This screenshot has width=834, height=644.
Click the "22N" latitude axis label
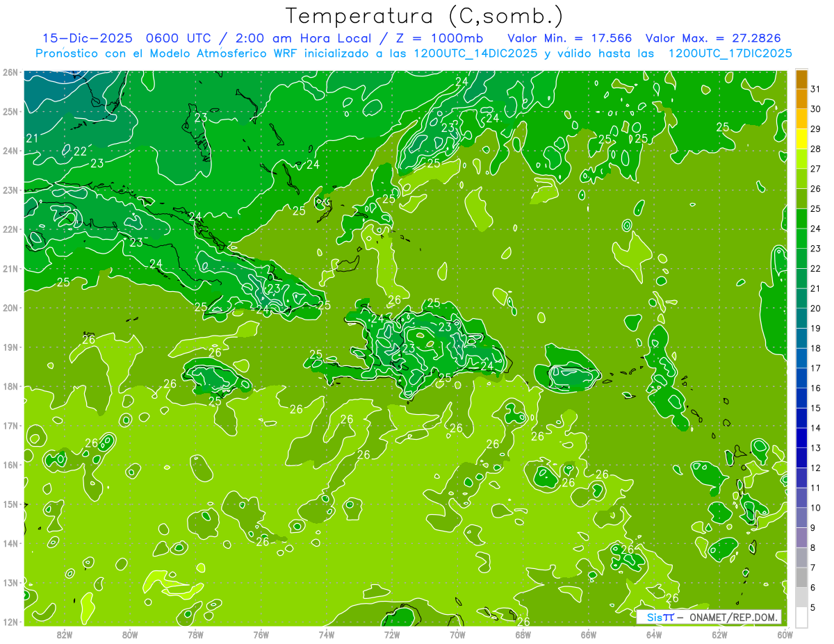point(10,229)
